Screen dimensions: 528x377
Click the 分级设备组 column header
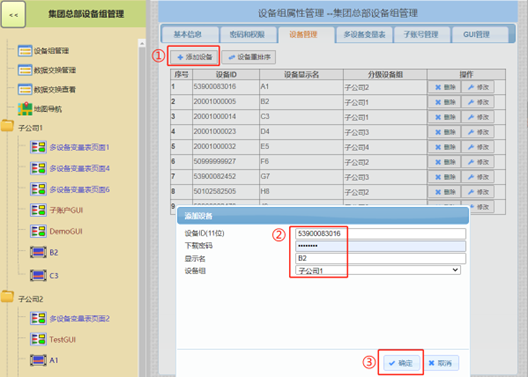click(x=385, y=74)
